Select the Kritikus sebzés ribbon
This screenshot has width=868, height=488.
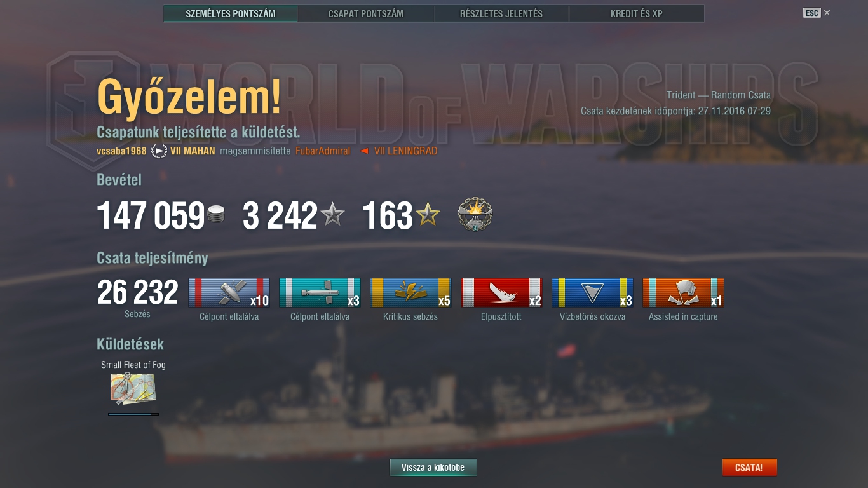point(410,293)
